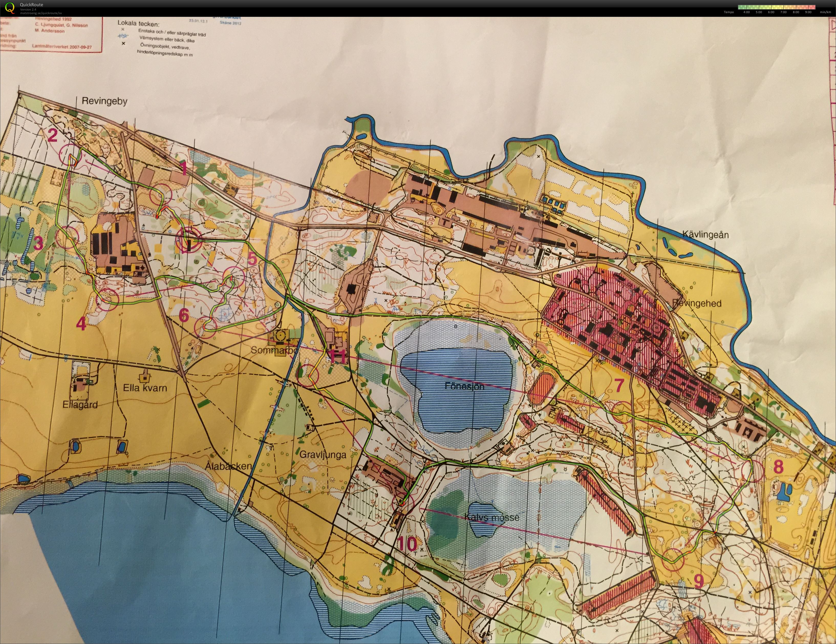
Task: Click control number 3 on the map
Action: click(x=38, y=243)
